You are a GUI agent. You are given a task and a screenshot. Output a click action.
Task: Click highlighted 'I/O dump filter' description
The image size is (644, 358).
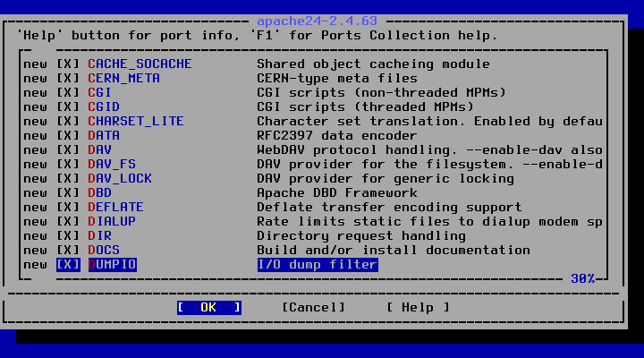(318, 265)
